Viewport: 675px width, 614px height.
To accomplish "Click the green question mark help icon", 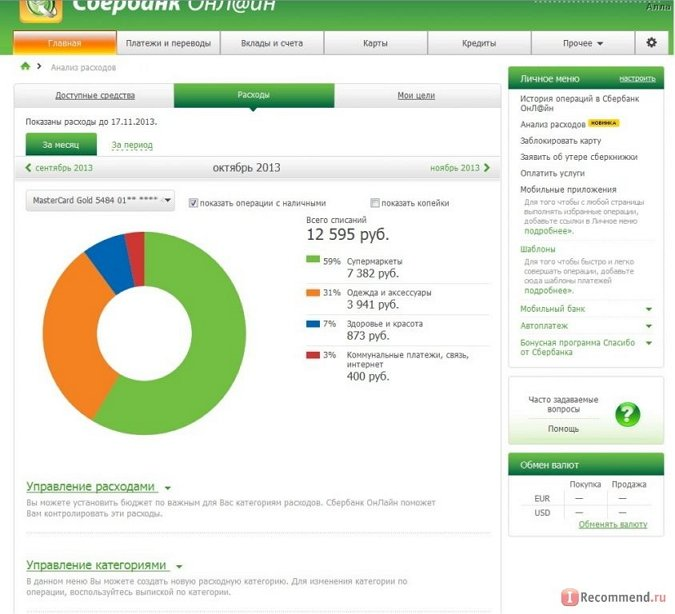I will [x=628, y=414].
